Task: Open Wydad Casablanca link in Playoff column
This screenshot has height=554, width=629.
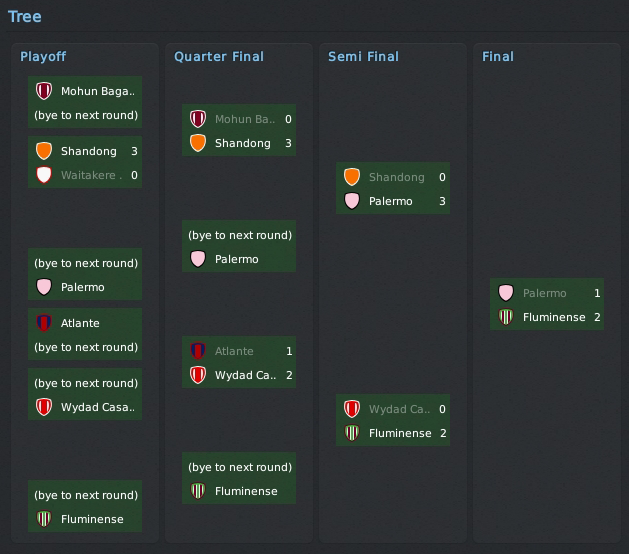Action: pos(98,407)
